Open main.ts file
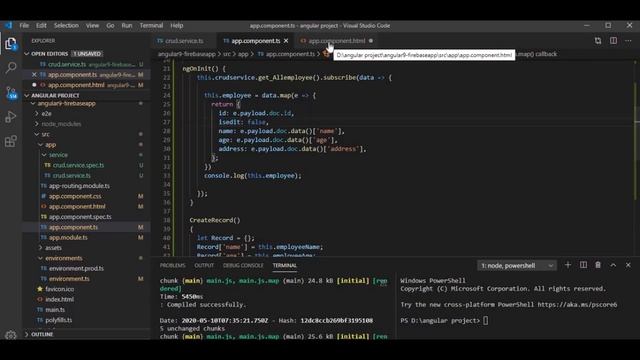The width and height of the screenshot is (640, 360). (x=86, y=310)
